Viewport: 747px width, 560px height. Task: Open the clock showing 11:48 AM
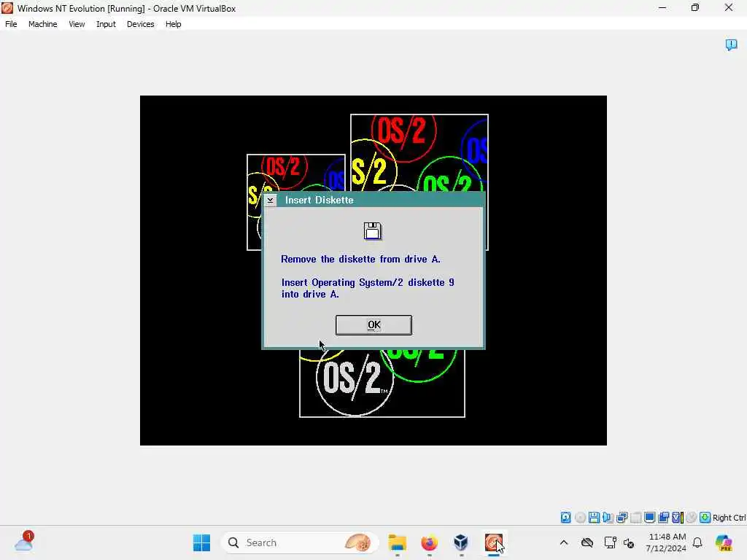tap(667, 542)
